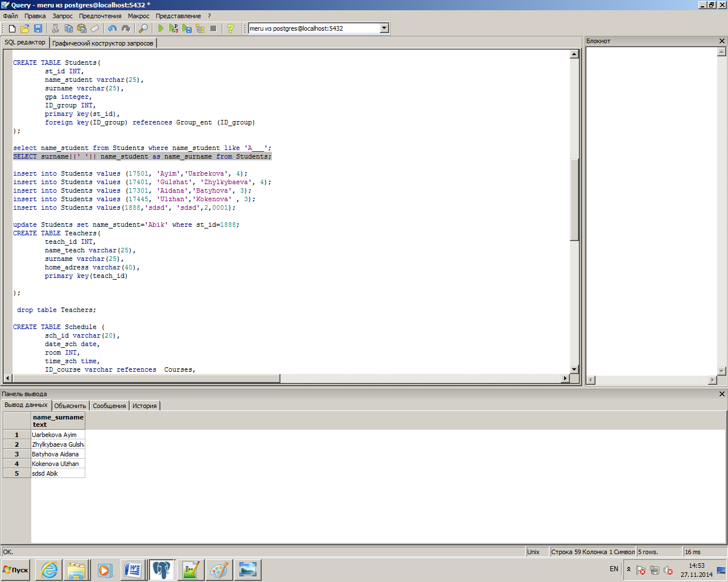Image resolution: width=728 pixels, height=582 pixels.
Task: Click 5 rows. in status bar
Action: click(x=659, y=552)
